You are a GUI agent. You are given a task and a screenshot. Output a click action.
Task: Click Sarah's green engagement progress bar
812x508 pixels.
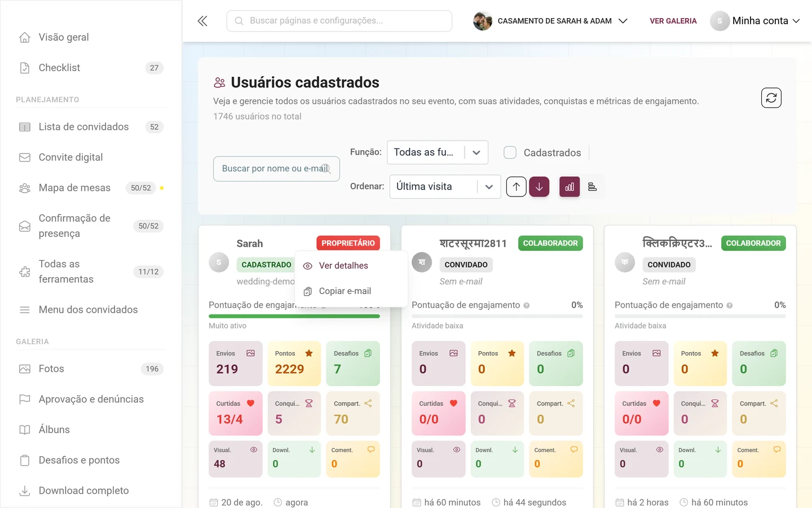click(x=294, y=317)
